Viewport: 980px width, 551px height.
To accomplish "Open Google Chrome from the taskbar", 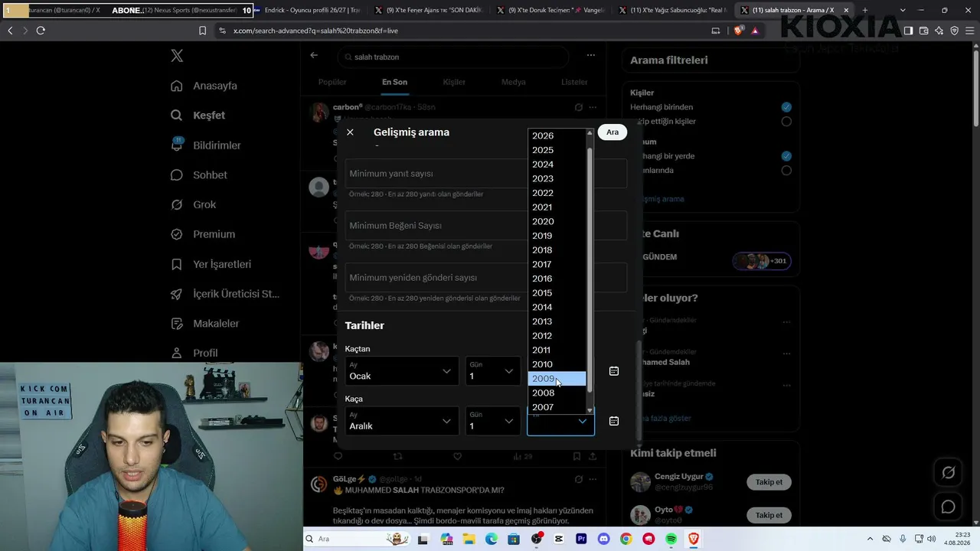I will [626, 540].
